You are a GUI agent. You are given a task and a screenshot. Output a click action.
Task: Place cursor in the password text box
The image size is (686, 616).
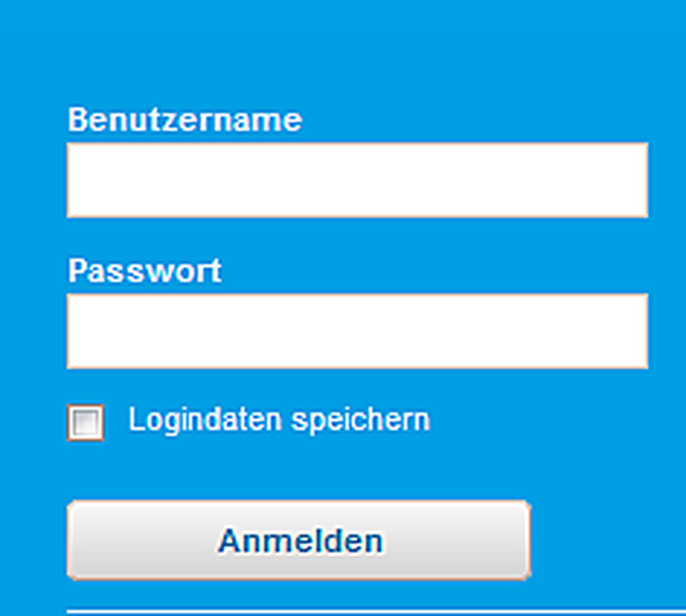click(x=357, y=331)
